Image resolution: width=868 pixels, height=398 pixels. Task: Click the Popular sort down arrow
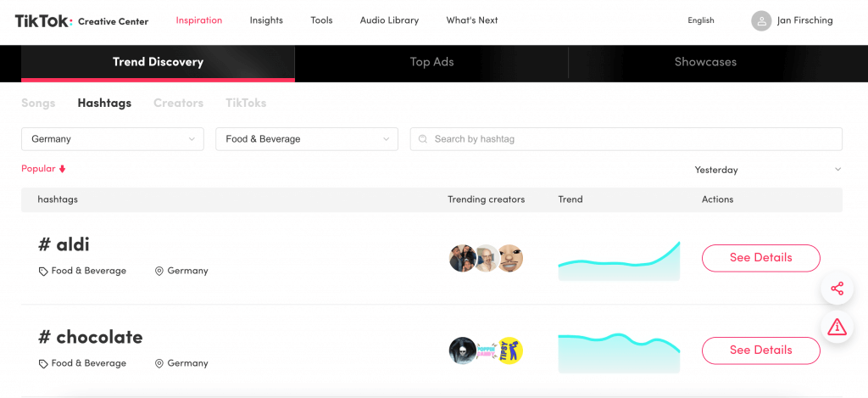62,169
